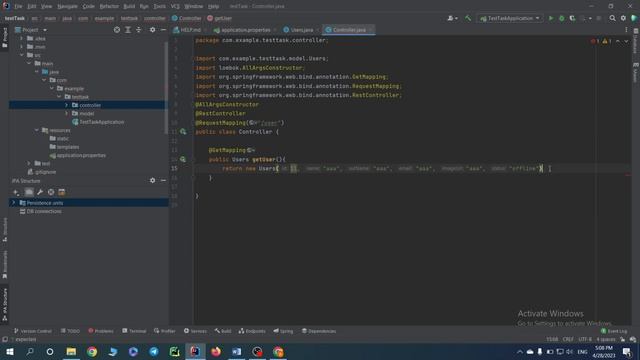Open JPA Structure panel settings gear
Screen dimensions: 640x360
152,180
